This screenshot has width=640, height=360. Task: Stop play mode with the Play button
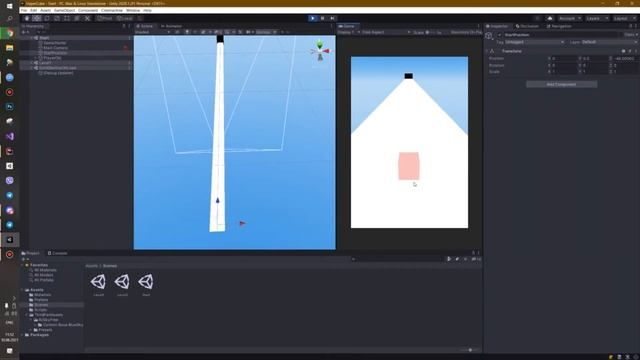click(313, 18)
